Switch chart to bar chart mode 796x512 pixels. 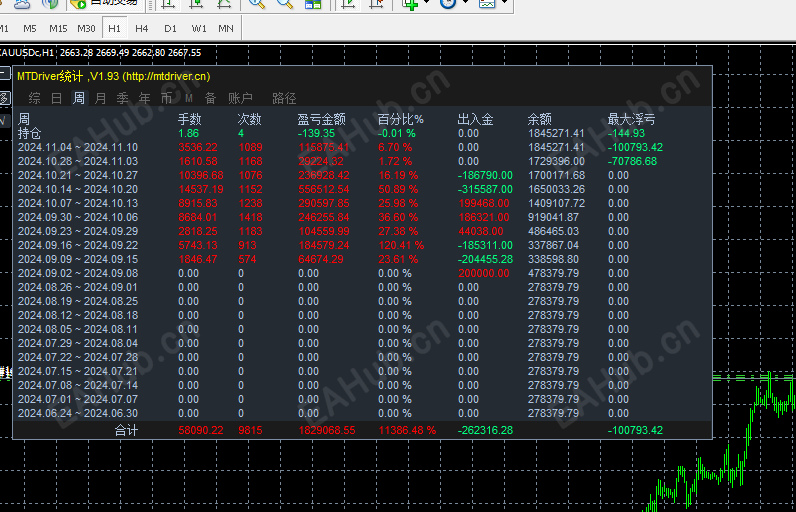(168, 4)
